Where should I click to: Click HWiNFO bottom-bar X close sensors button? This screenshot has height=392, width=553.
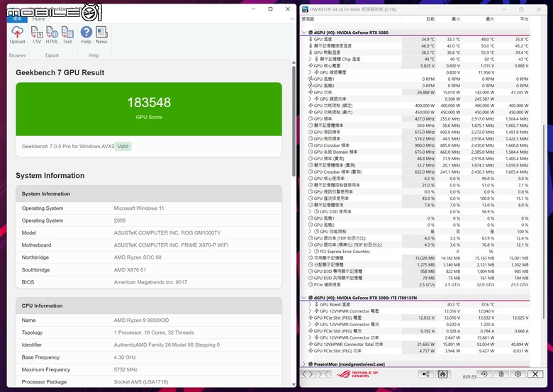click(x=535, y=374)
